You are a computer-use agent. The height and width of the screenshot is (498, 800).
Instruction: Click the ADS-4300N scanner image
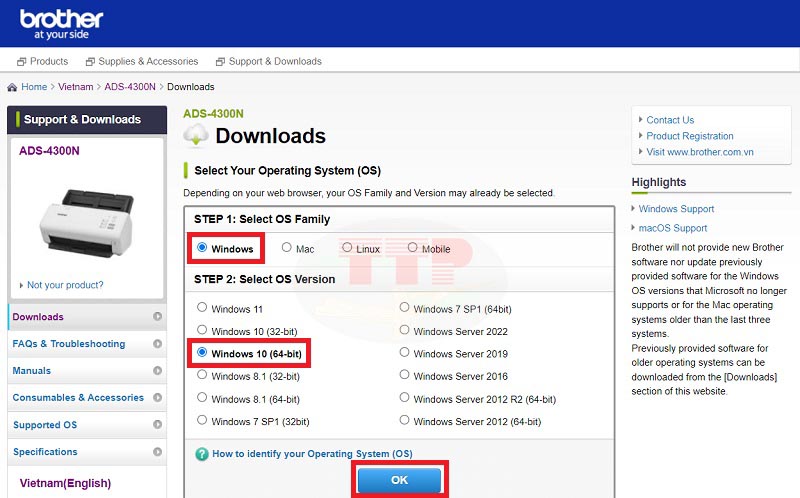click(85, 216)
